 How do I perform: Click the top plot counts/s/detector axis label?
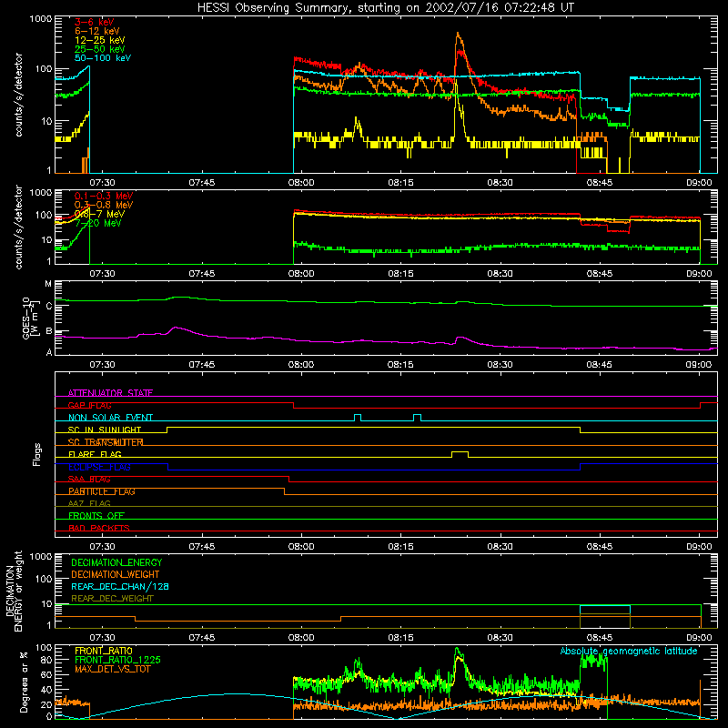pyautogui.click(x=19, y=95)
